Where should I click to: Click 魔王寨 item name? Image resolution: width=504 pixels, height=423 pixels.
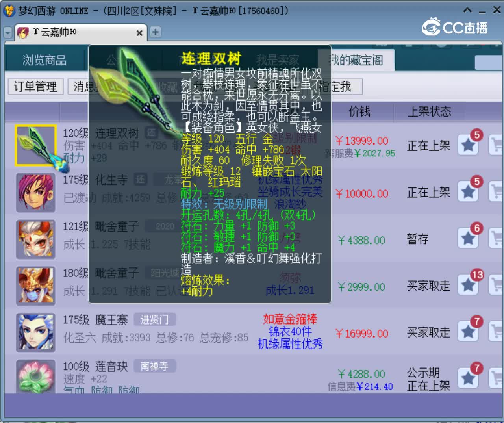click(111, 320)
